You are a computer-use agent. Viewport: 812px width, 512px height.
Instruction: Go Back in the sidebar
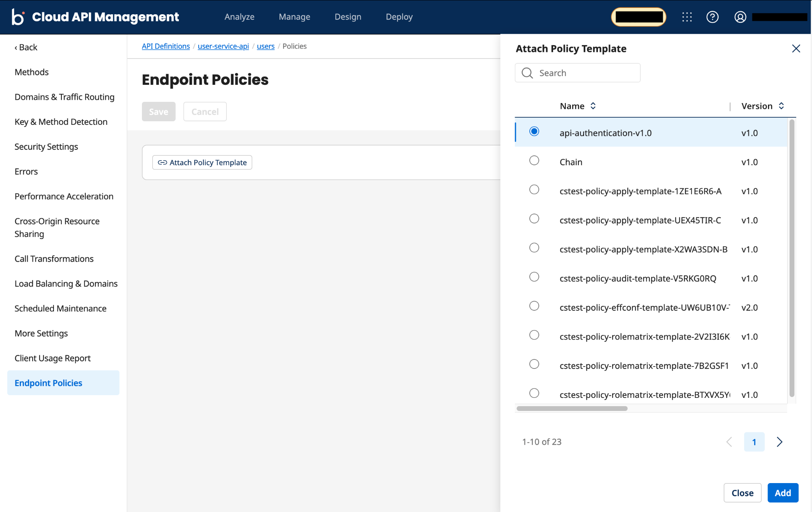point(26,47)
